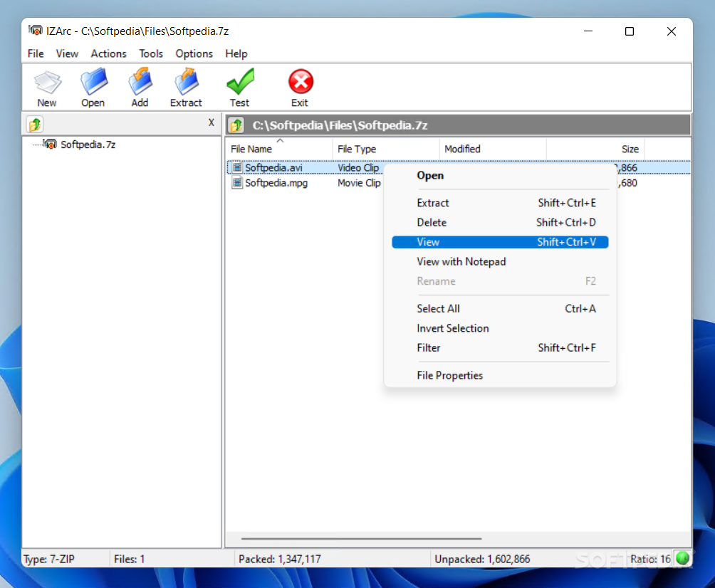Select the Softpedia.avi file name
The height and width of the screenshot is (588, 715).
(x=273, y=168)
